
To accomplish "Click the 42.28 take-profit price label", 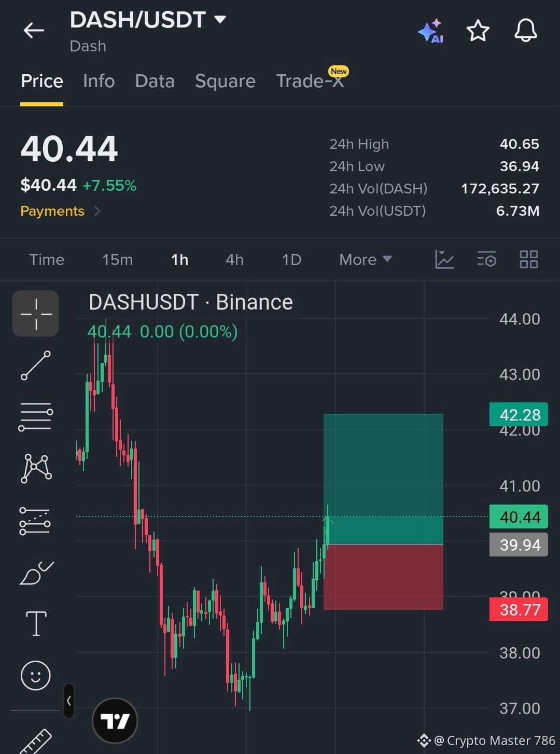I will (x=519, y=414).
